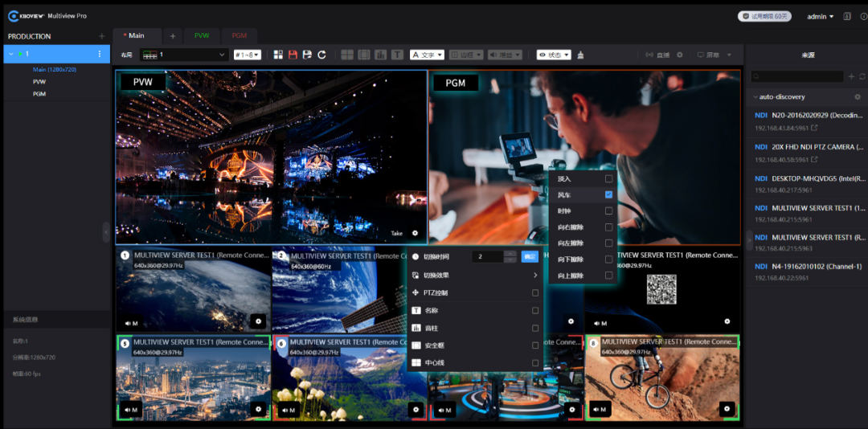This screenshot has height=429, width=868.
Task: Click the Take button on PVW
Action: click(397, 234)
